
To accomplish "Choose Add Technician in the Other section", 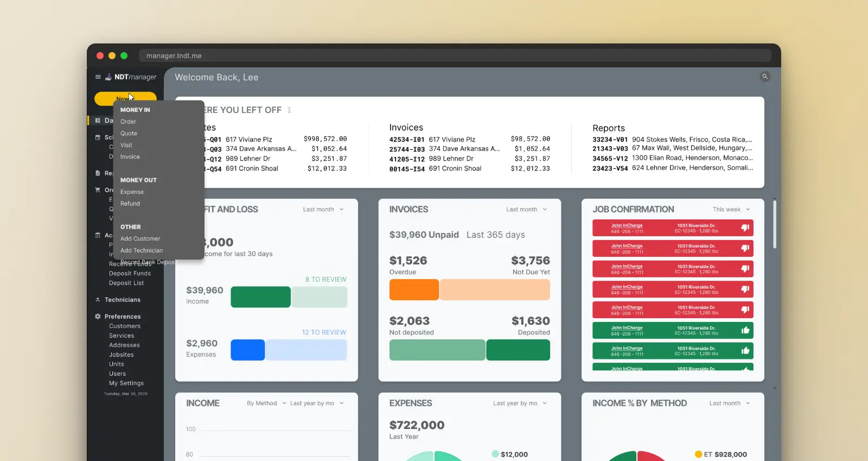I will point(142,251).
